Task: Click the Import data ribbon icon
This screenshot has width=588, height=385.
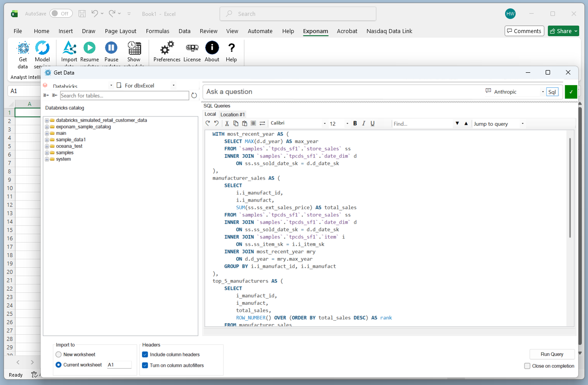Action: click(69, 48)
